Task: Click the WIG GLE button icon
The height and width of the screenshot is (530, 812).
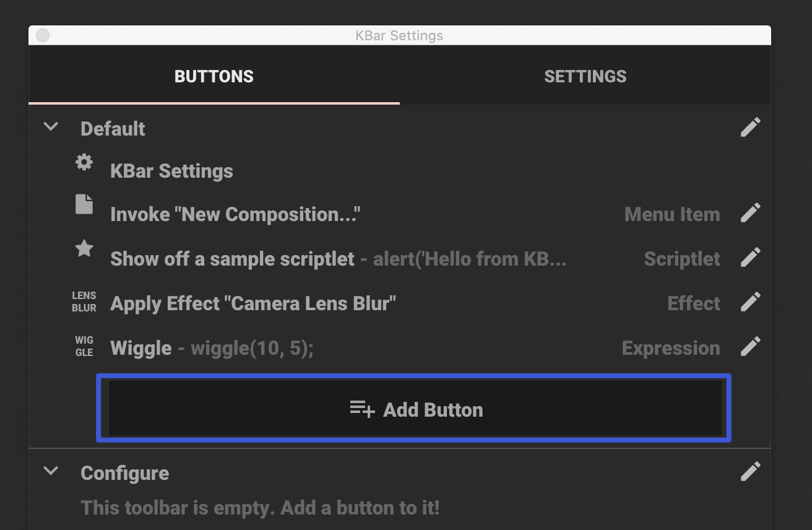Action: pos(84,346)
